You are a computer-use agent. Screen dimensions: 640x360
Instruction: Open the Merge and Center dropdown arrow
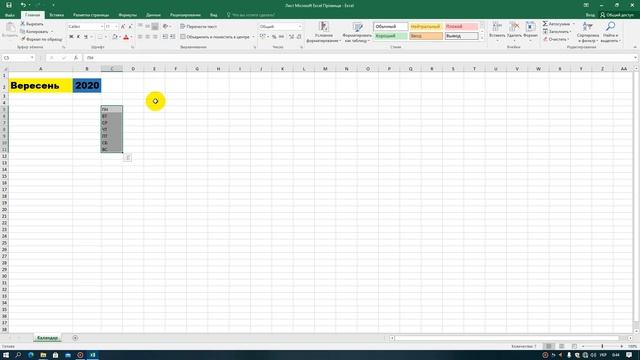(253, 37)
